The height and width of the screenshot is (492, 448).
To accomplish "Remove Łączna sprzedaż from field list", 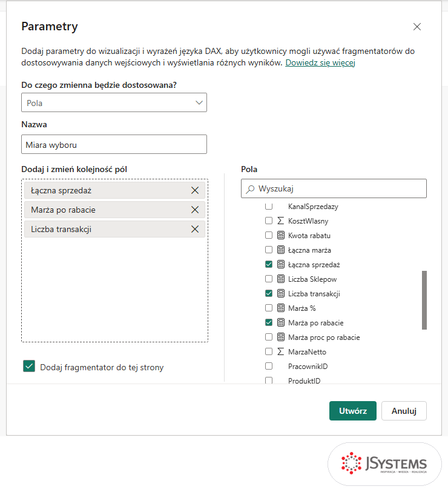I will point(195,190).
